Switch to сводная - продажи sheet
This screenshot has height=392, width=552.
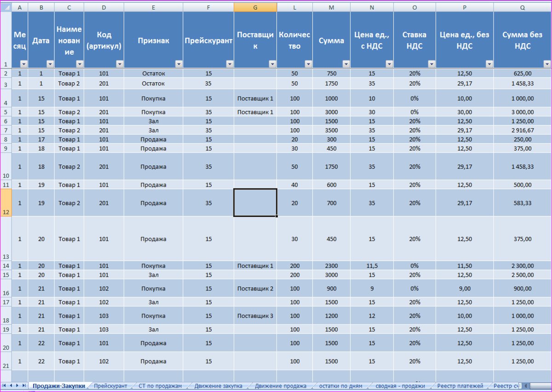pyautogui.click(x=400, y=386)
